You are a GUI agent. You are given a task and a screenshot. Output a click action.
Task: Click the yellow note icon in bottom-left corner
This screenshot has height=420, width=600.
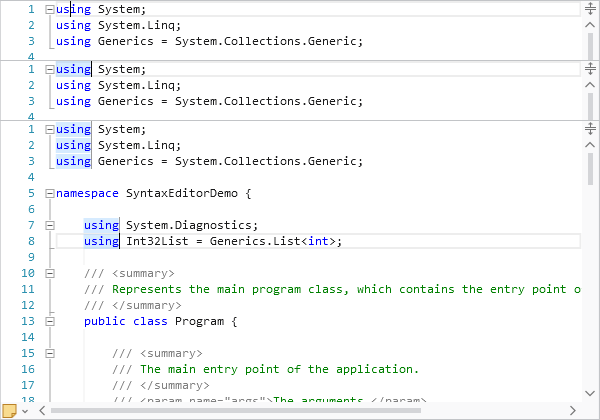click(x=10, y=410)
